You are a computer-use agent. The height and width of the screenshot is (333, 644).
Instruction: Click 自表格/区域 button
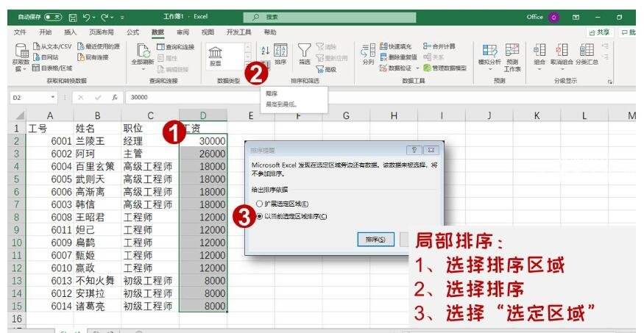52,68
